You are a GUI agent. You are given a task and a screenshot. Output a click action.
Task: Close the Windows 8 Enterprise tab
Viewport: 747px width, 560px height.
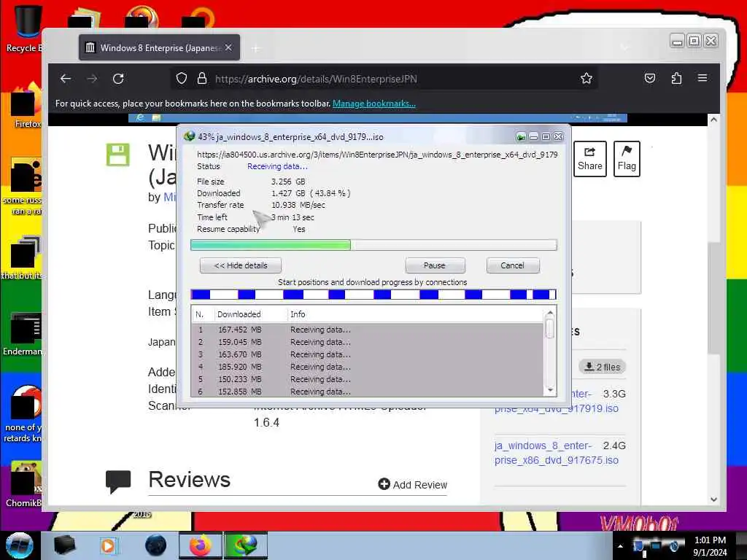tap(228, 47)
